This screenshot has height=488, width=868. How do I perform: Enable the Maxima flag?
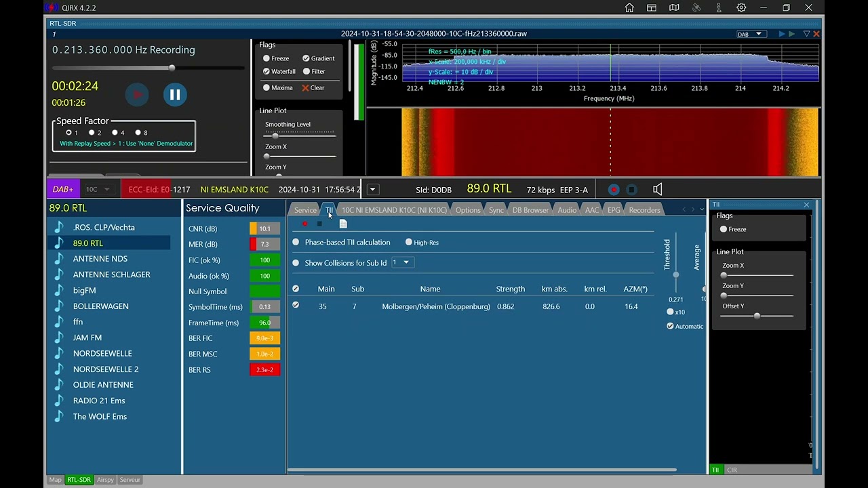coord(267,87)
